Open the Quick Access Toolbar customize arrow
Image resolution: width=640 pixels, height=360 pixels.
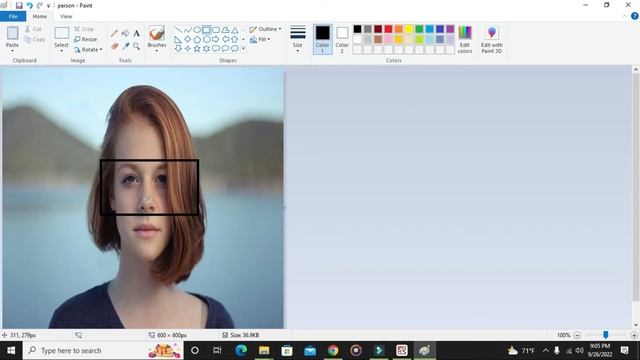(x=48, y=6)
